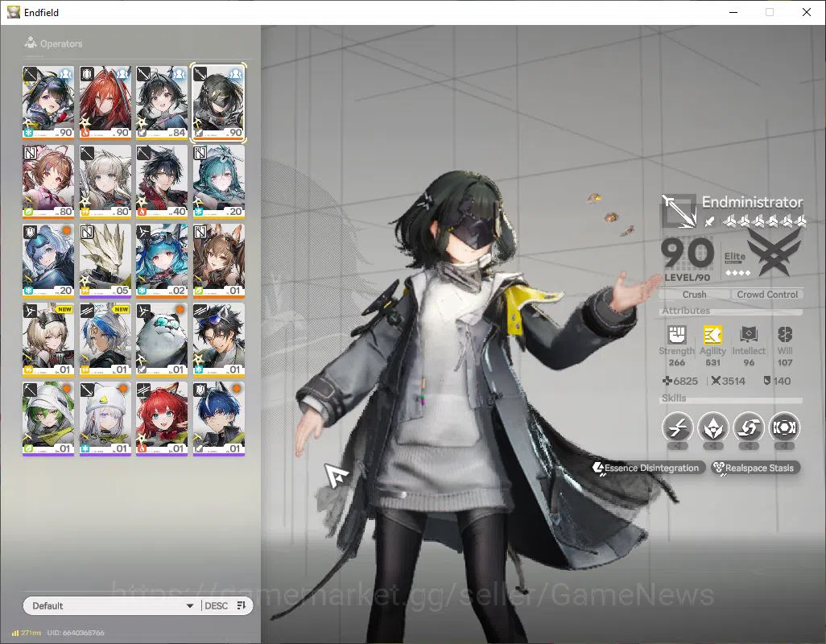Screen dimensions: 826x644
Task: Select the blue-haired male level 01 operator card
Action: point(219,418)
